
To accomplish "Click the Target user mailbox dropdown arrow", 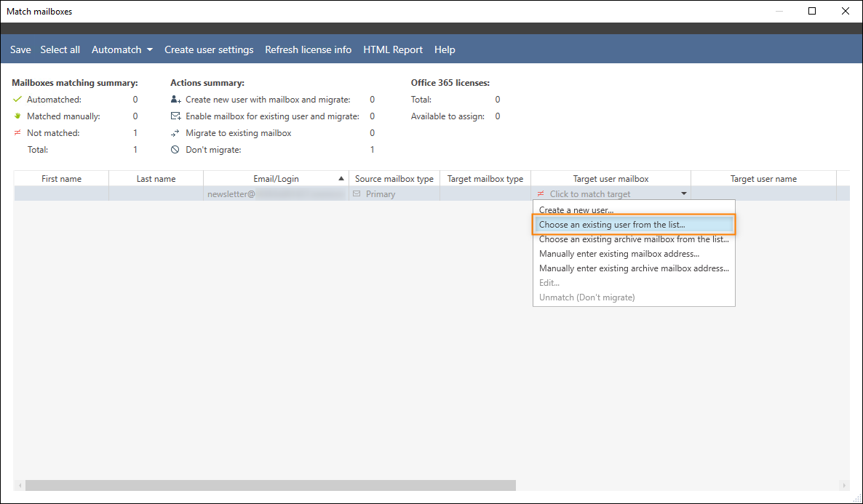I will coord(683,193).
